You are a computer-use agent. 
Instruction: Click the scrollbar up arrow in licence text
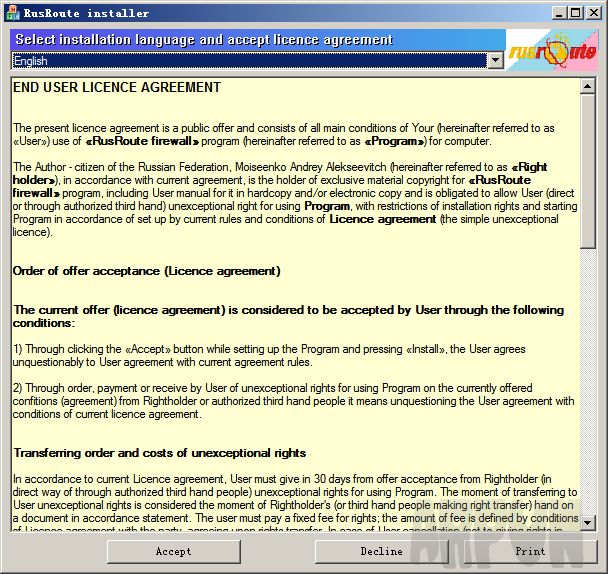pyautogui.click(x=588, y=86)
